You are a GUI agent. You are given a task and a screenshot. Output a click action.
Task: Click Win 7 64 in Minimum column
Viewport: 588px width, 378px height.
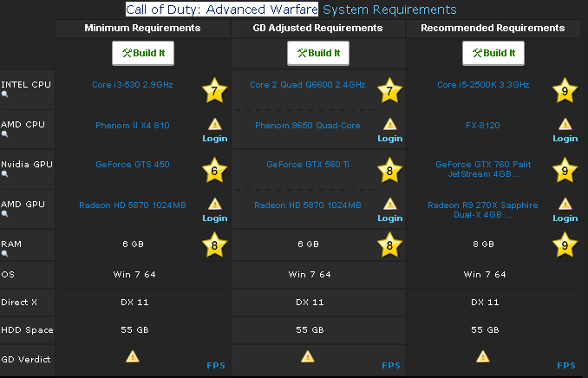click(134, 275)
